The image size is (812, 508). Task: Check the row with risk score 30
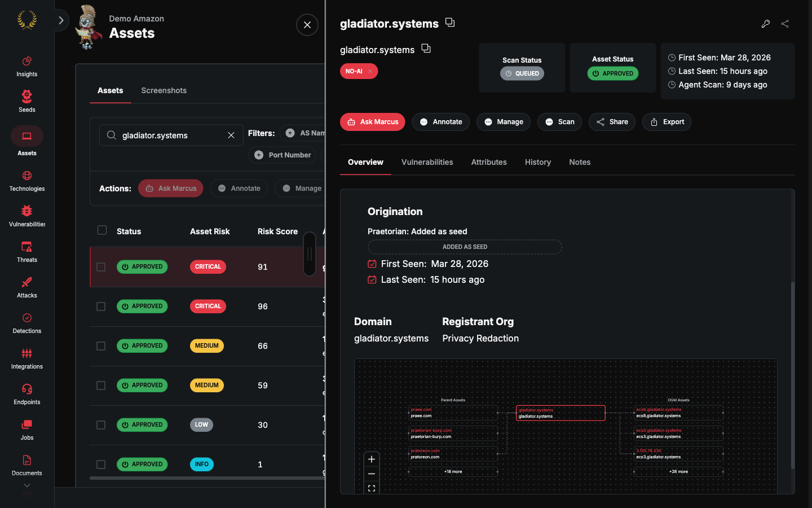point(101,425)
